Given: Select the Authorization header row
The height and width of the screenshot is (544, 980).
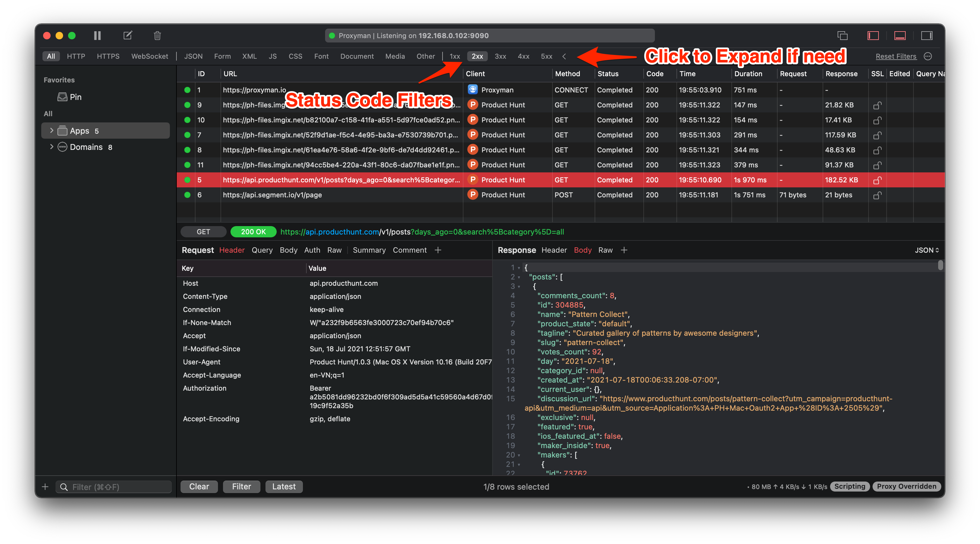Looking at the screenshot, I should pyautogui.click(x=335, y=397).
